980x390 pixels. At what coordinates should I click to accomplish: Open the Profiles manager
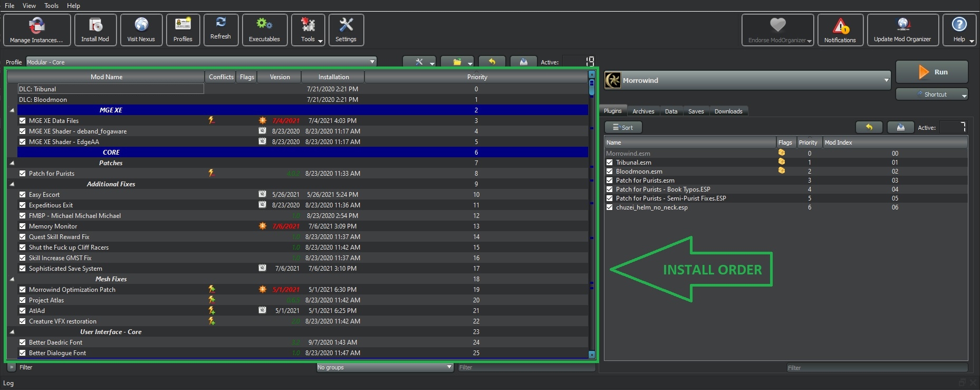point(182,30)
